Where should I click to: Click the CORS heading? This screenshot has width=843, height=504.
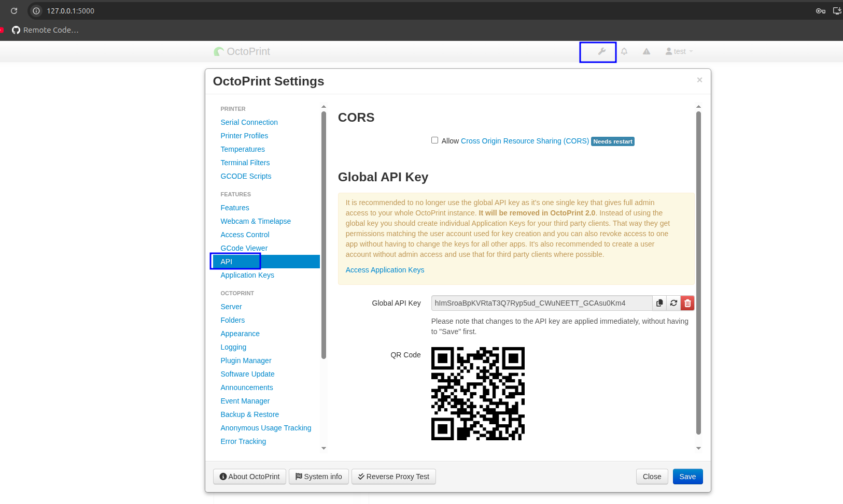click(x=356, y=118)
